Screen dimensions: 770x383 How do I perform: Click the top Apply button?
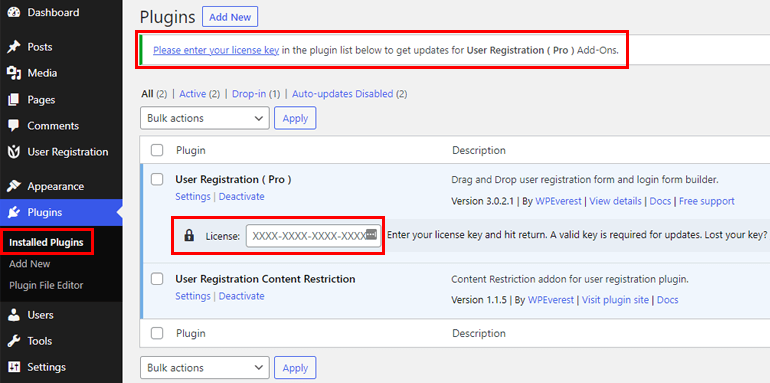(x=295, y=118)
